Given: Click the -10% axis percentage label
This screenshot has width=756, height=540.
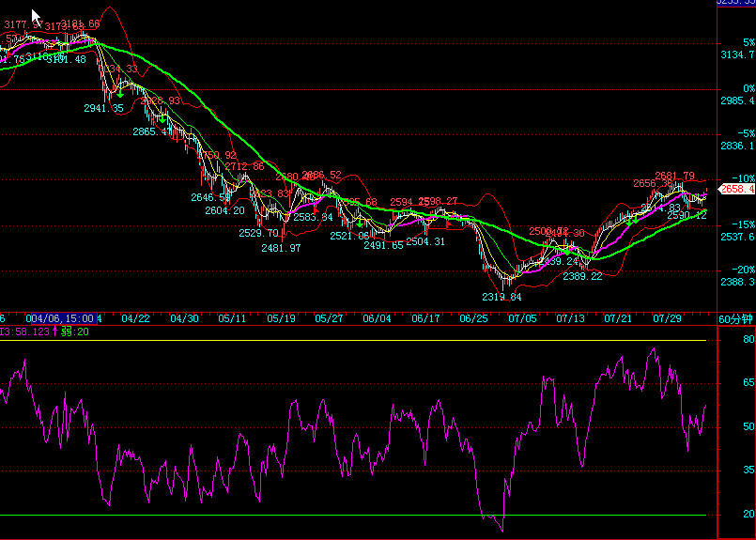Looking at the screenshot, I should (x=744, y=178).
